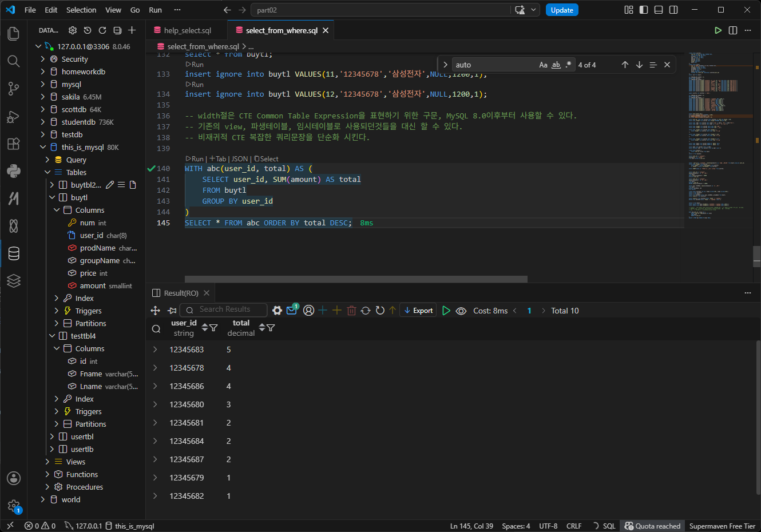Run the SQL file with the play icon
Image resolution: width=761 pixels, height=532 pixels.
tap(718, 30)
